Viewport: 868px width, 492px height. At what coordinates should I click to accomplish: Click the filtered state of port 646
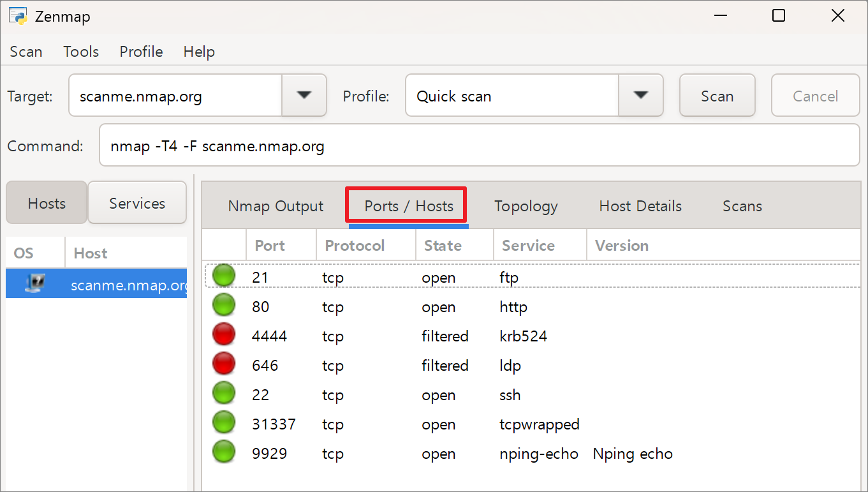point(445,366)
